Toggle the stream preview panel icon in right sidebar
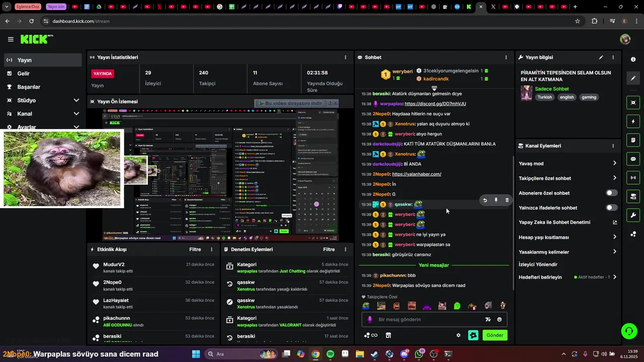Screen dimensions: 644x362 [x=633, y=103]
